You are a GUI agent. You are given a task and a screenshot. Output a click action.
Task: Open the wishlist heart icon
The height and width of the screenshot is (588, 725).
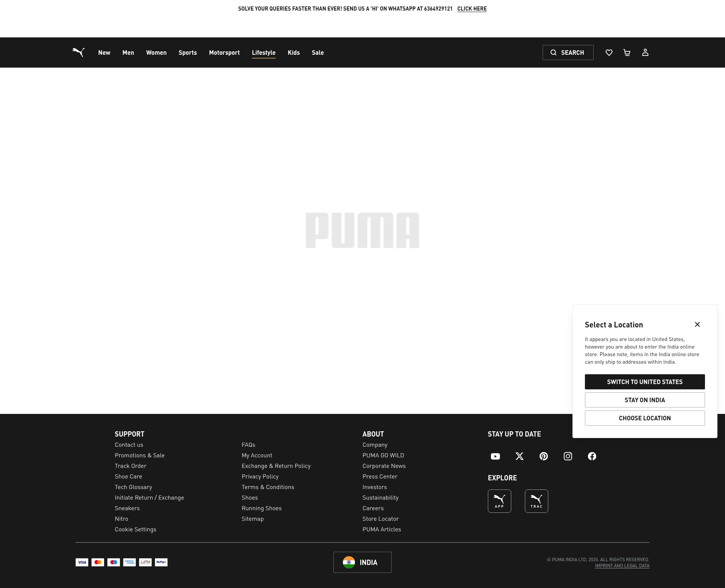tap(609, 52)
